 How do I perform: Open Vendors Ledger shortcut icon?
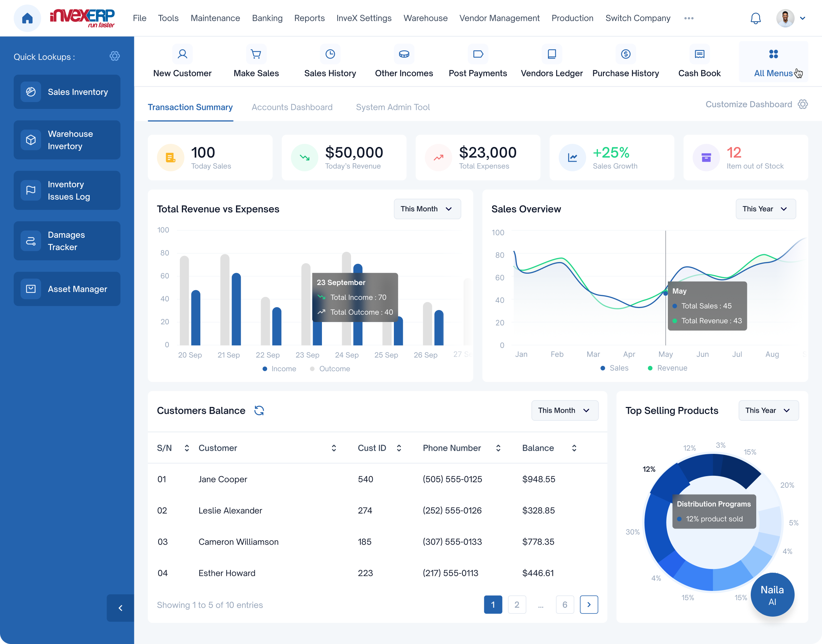(x=551, y=54)
